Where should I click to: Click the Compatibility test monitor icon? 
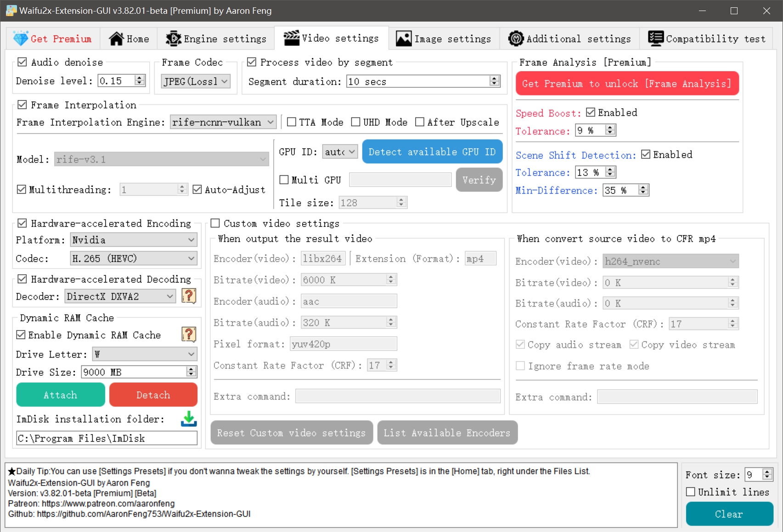pyautogui.click(x=656, y=39)
